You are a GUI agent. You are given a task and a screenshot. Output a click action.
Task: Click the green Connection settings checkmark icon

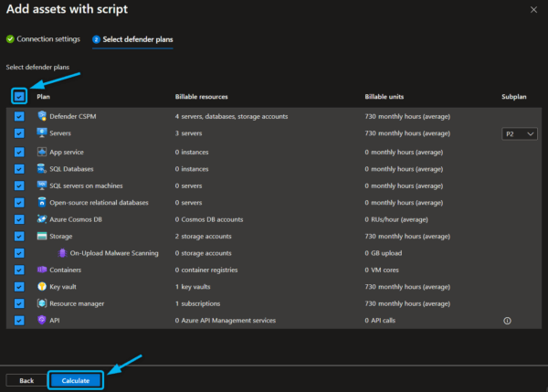coord(10,38)
